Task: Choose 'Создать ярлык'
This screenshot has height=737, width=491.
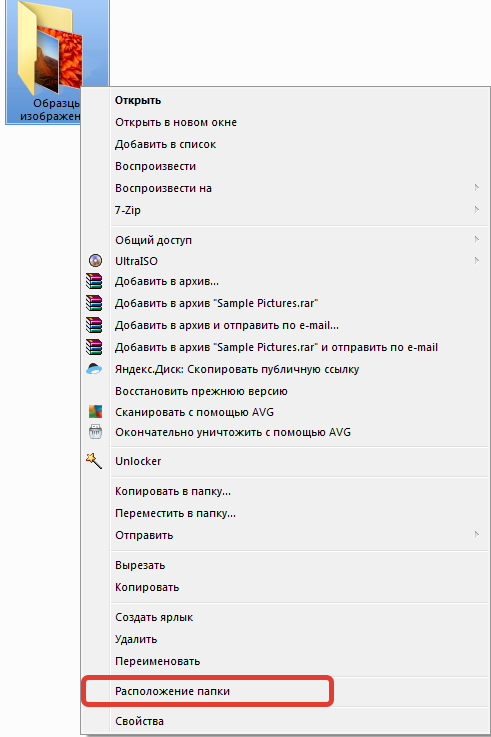Action: [x=285, y=617]
